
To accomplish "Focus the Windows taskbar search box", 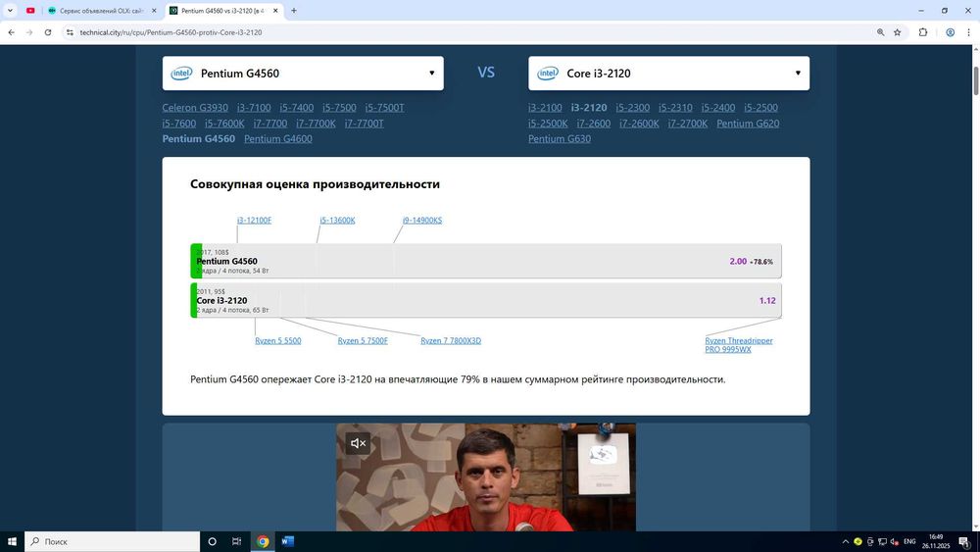I will point(113,541).
